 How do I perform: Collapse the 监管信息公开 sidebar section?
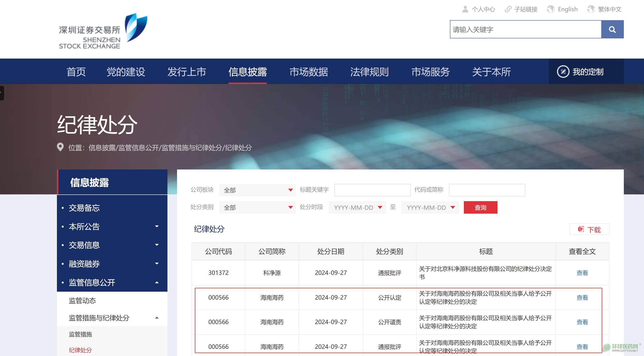click(157, 282)
